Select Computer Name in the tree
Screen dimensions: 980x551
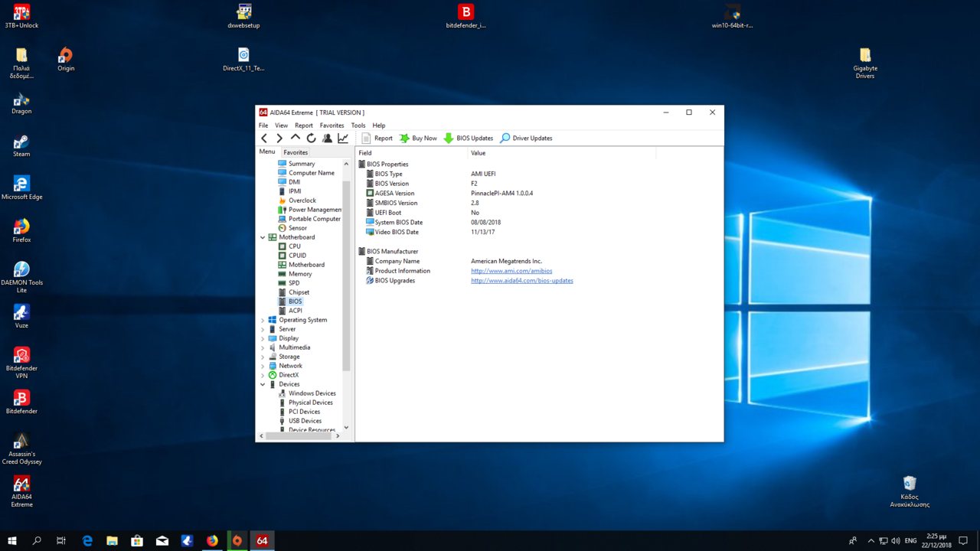coord(311,173)
